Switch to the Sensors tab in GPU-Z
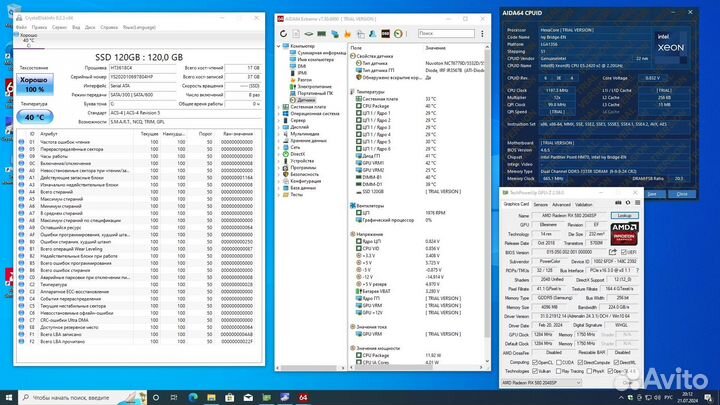720x405 pixels. (540, 205)
